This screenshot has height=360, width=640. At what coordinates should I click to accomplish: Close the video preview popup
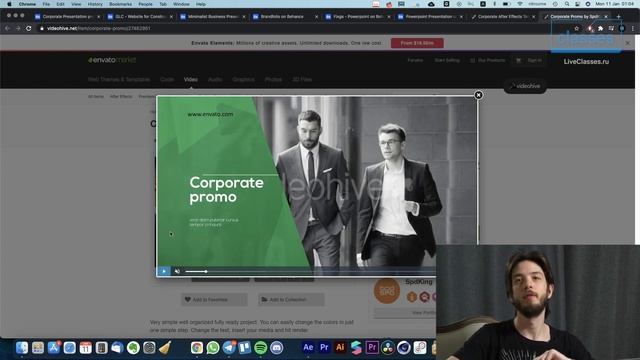click(478, 95)
